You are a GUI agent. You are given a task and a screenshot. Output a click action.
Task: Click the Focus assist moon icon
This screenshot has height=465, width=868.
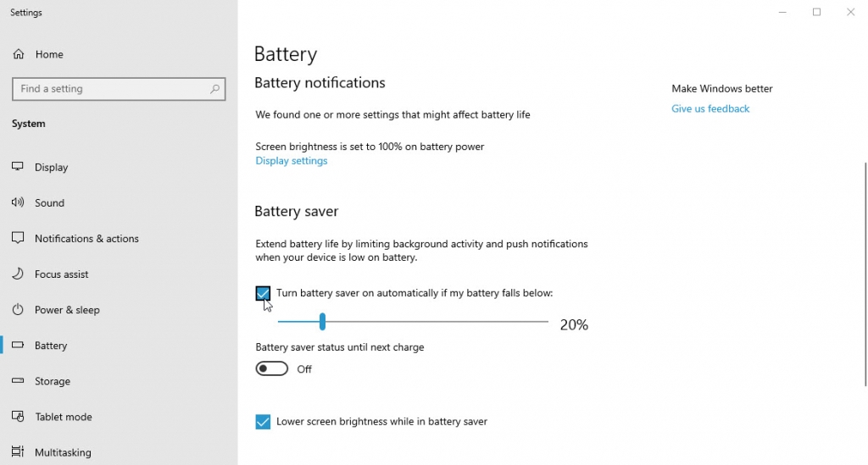[18, 274]
